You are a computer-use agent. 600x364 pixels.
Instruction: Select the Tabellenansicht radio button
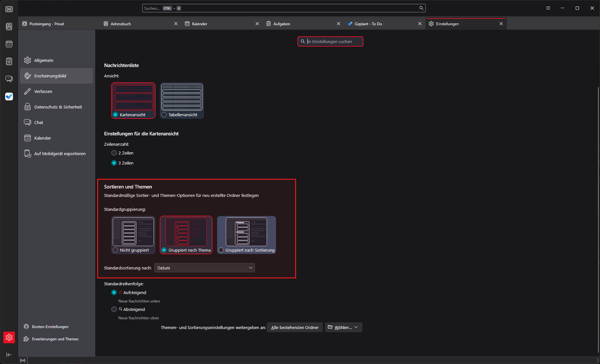164,115
